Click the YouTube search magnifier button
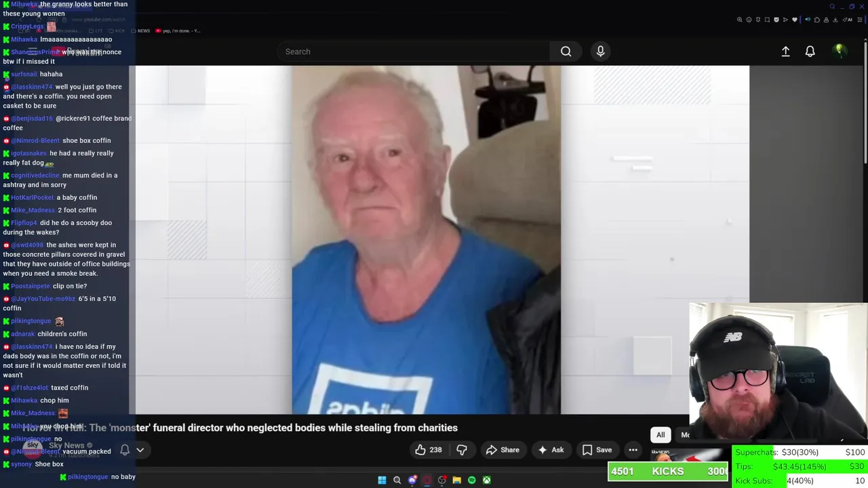Screen dimensions: 868x488 [x=566, y=52]
